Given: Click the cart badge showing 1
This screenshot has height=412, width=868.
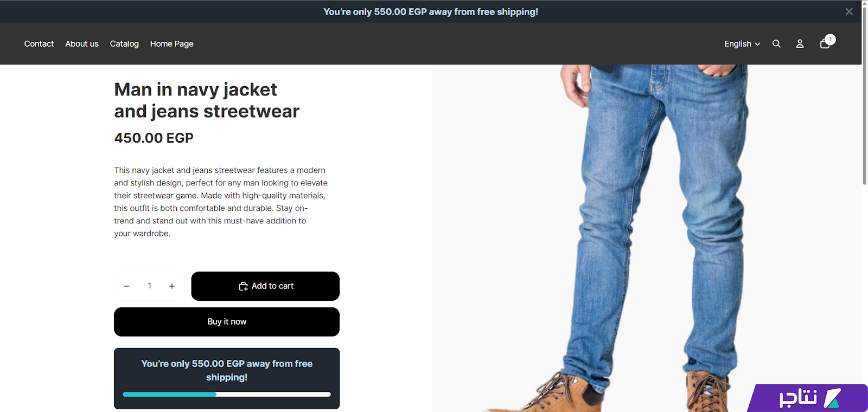Looking at the screenshot, I should pos(830,40).
